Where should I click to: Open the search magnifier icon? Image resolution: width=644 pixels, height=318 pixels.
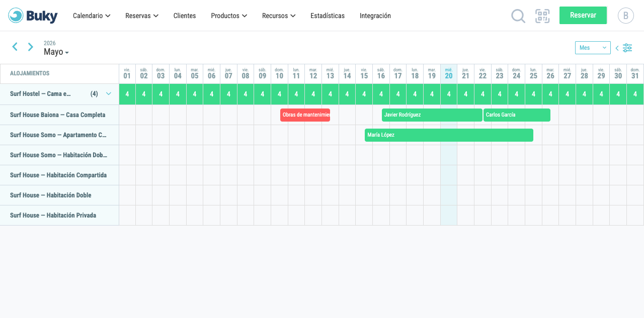point(518,16)
